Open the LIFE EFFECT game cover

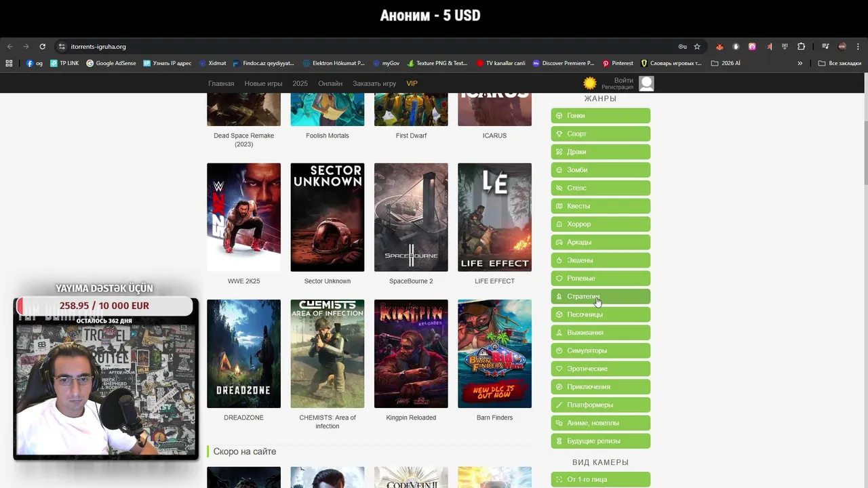494,218
